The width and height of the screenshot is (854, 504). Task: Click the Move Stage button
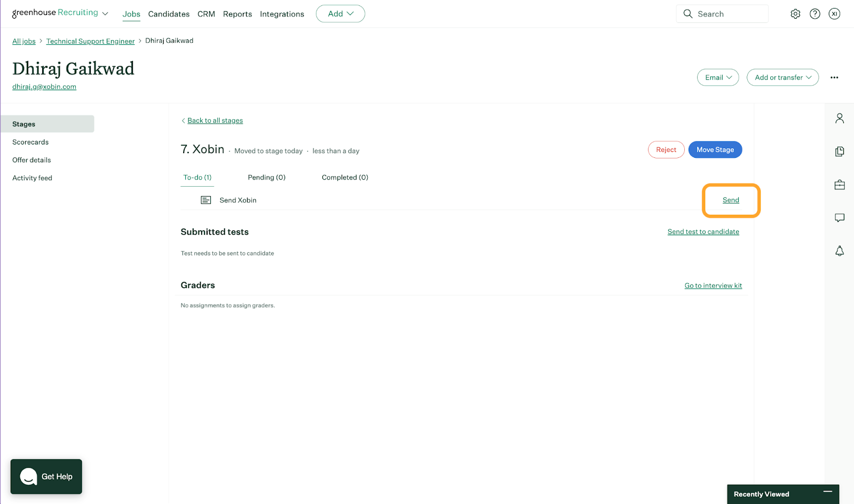pos(715,150)
